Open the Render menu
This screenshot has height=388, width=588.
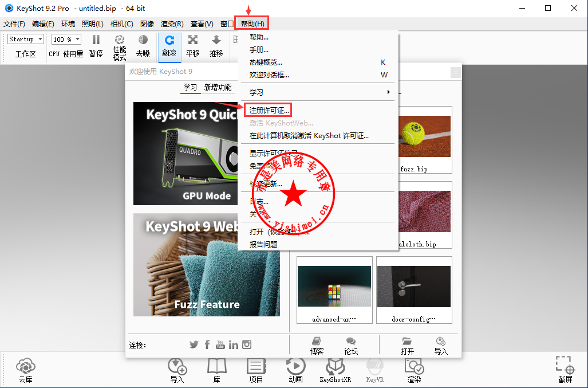tap(172, 24)
